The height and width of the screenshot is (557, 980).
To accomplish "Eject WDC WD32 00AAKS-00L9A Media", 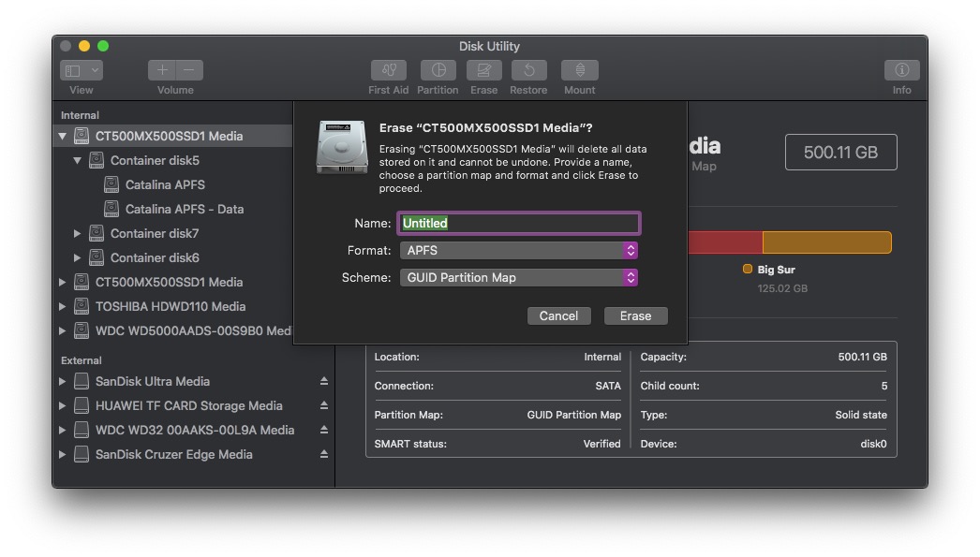I will pos(324,430).
